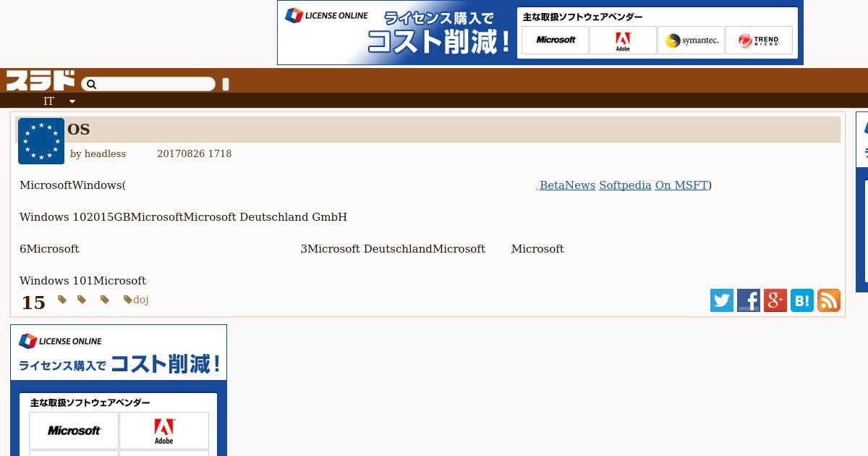Click the コスト削減 headline in sidebar ad

[165, 364]
